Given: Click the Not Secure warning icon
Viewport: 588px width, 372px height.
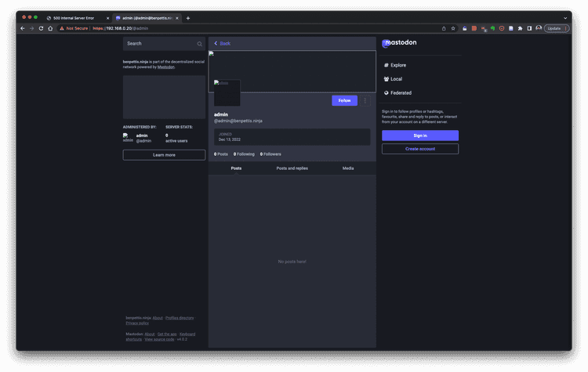Looking at the screenshot, I should [62, 28].
